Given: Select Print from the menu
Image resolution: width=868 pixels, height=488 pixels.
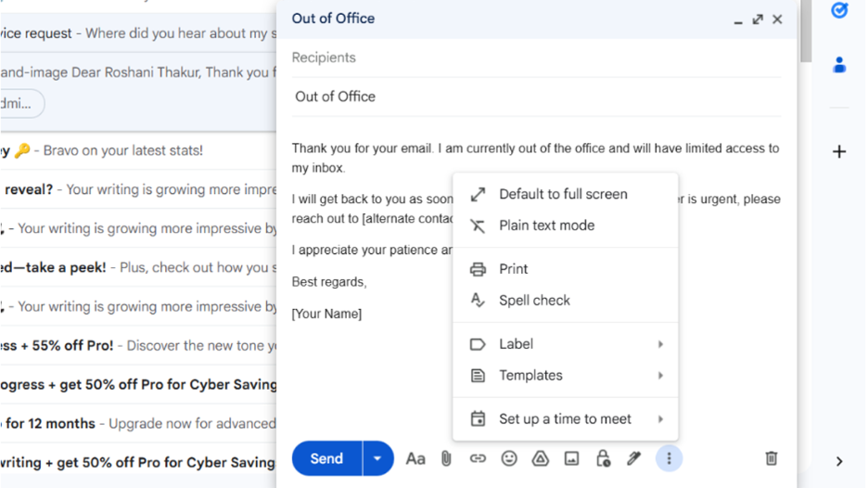Looking at the screenshot, I should point(513,269).
